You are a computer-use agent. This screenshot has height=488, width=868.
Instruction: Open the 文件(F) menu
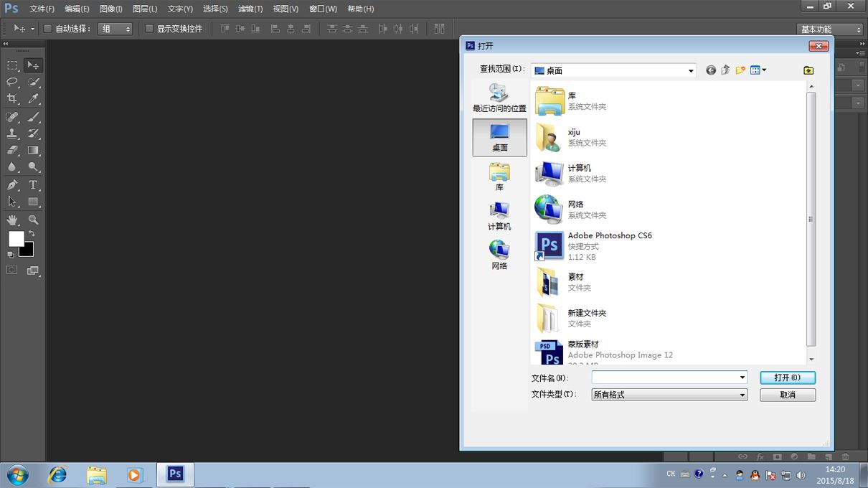click(42, 9)
